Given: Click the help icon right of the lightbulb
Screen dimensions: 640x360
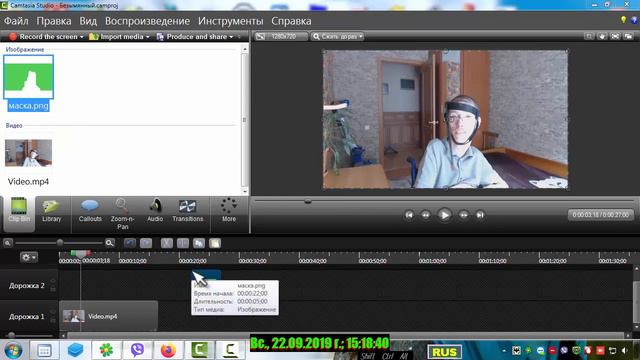Looking at the screenshot, I should point(635,20).
